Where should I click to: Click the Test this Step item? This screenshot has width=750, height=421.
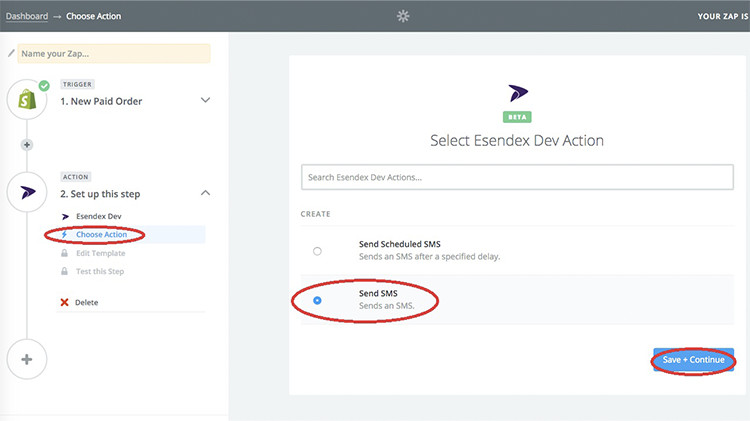click(100, 271)
